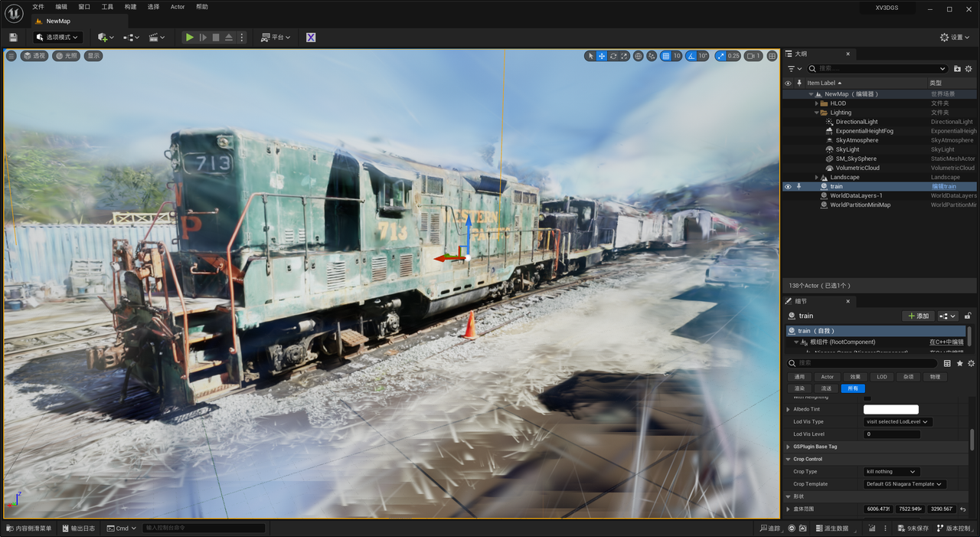Click the stop playback button
980x537 pixels.
click(216, 38)
